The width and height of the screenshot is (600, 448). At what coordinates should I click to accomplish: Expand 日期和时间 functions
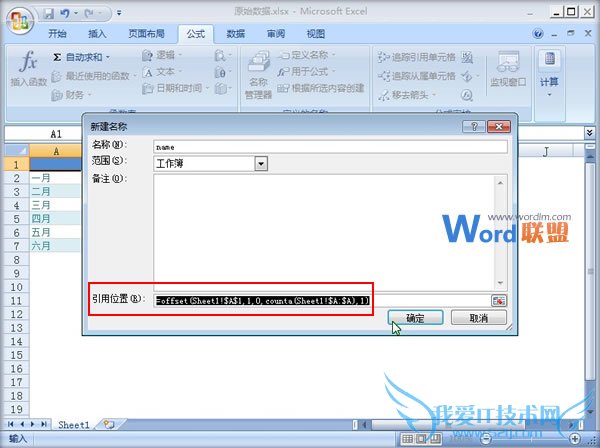(176, 88)
